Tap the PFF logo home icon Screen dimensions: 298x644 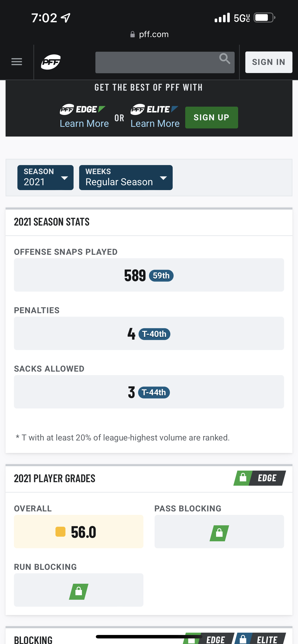[51, 62]
